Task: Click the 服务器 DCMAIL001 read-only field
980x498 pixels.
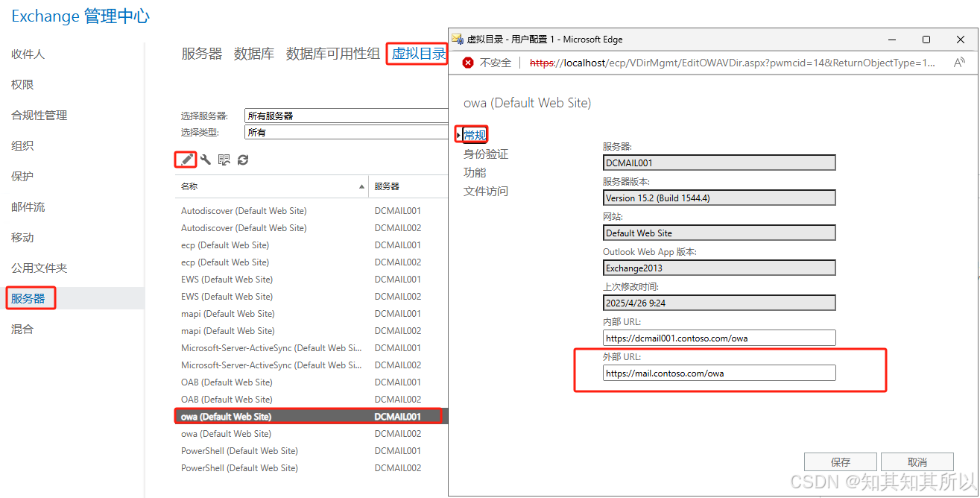Action: click(719, 163)
